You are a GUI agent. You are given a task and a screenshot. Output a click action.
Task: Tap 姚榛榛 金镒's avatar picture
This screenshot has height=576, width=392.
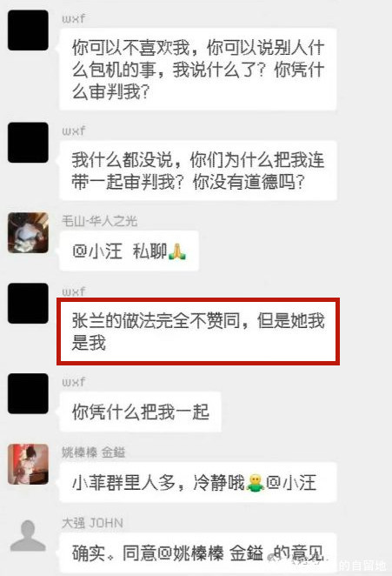tap(29, 464)
